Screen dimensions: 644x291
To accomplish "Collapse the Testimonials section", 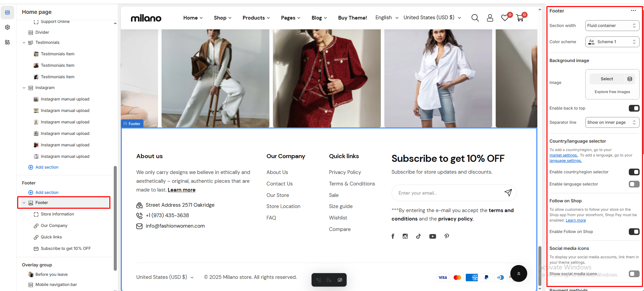I will pyautogui.click(x=24, y=42).
